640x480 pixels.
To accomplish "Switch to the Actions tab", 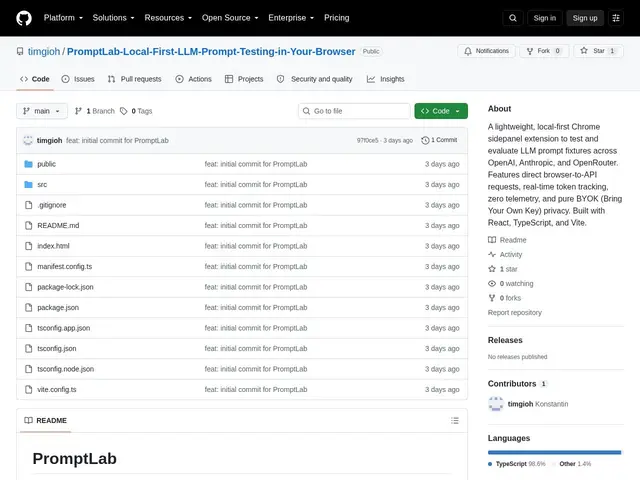I will 193,79.
